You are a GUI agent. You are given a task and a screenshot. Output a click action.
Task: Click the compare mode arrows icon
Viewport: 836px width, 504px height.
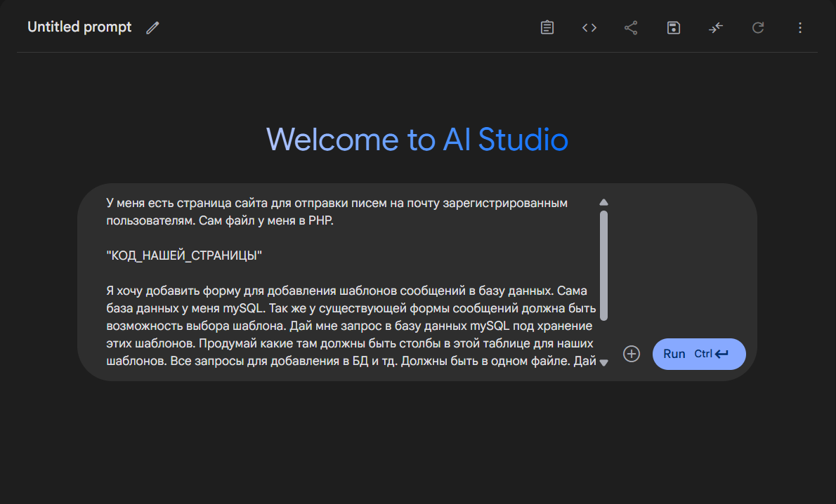[x=715, y=27]
